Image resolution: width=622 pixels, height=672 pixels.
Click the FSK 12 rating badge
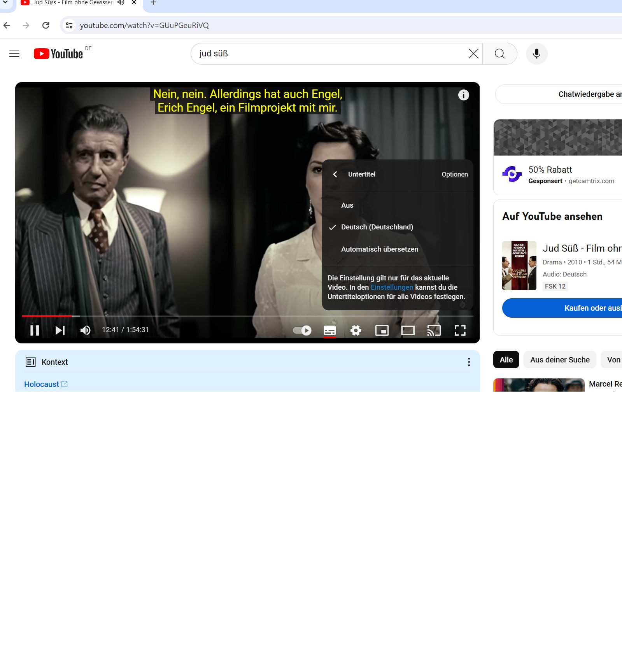tap(555, 286)
